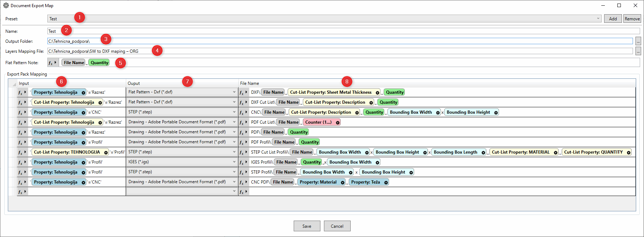Viewport: 644px width, 237px height.
Task: Click fx icon in empty last Input row
Action: (21, 192)
